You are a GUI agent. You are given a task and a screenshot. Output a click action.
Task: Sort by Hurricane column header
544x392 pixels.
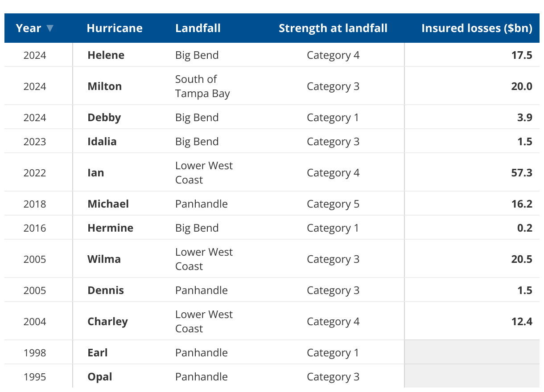tap(115, 28)
